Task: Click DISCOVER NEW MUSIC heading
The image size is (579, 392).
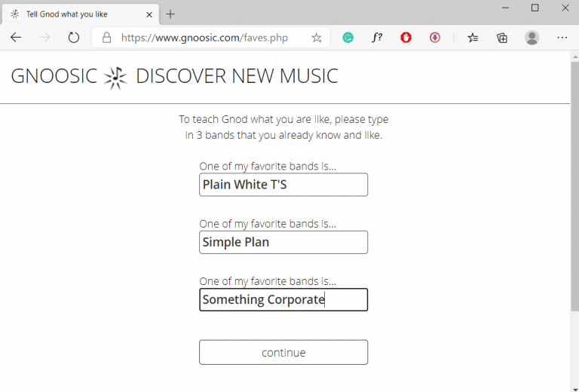Action: point(237,76)
